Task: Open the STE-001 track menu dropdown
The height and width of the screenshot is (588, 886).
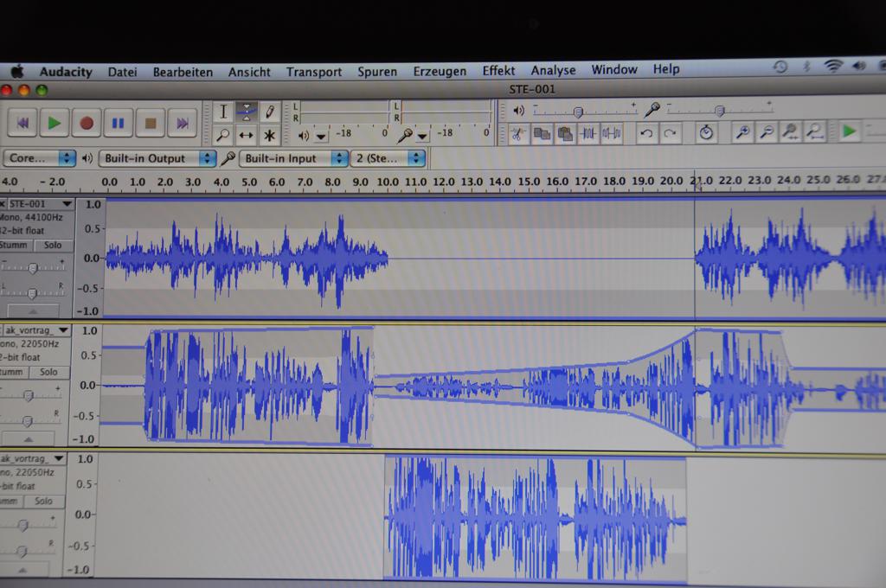Action: click(x=67, y=204)
